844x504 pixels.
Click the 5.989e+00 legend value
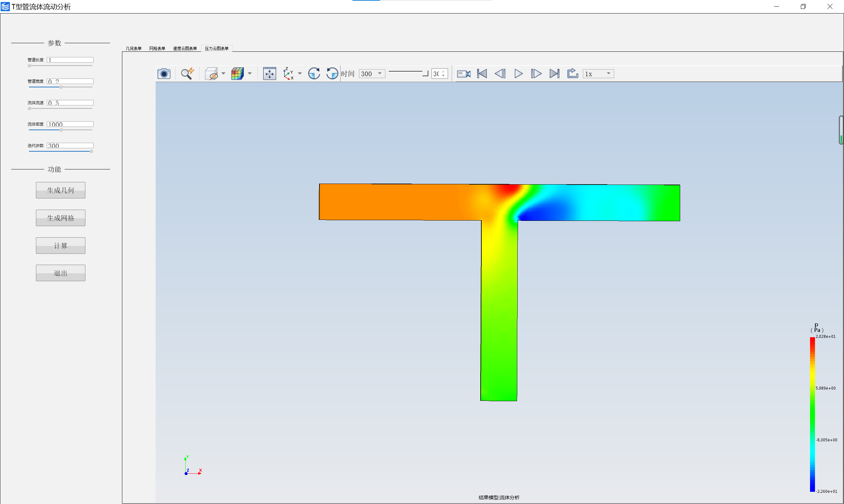(825, 388)
